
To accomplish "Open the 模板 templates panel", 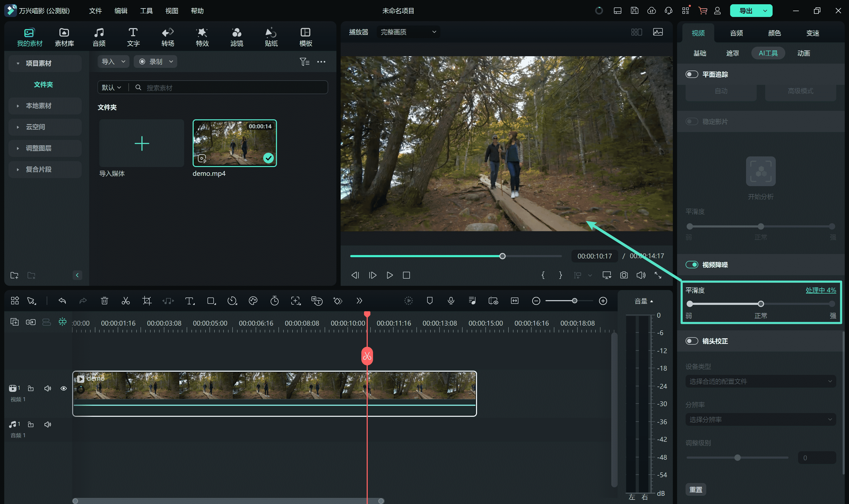I will coord(306,37).
